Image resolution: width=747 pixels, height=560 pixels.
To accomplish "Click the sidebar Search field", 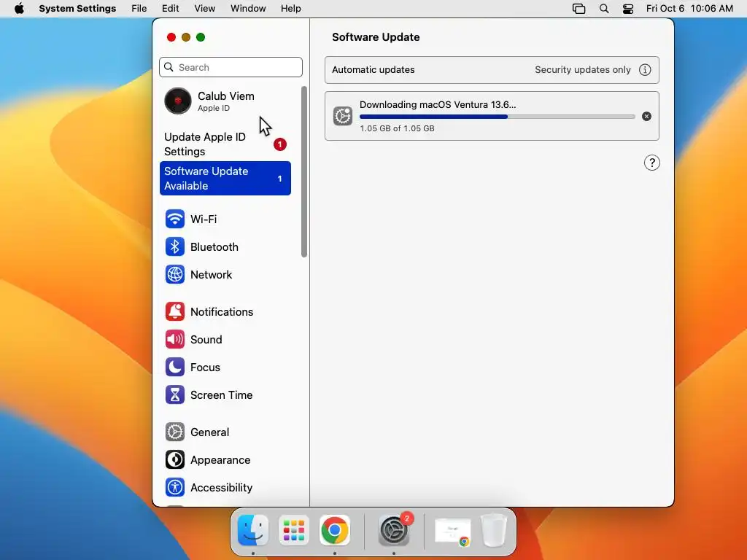I will [231, 67].
